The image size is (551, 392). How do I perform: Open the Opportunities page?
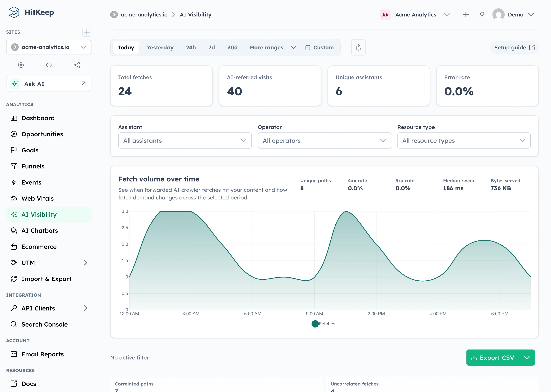pos(49,134)
